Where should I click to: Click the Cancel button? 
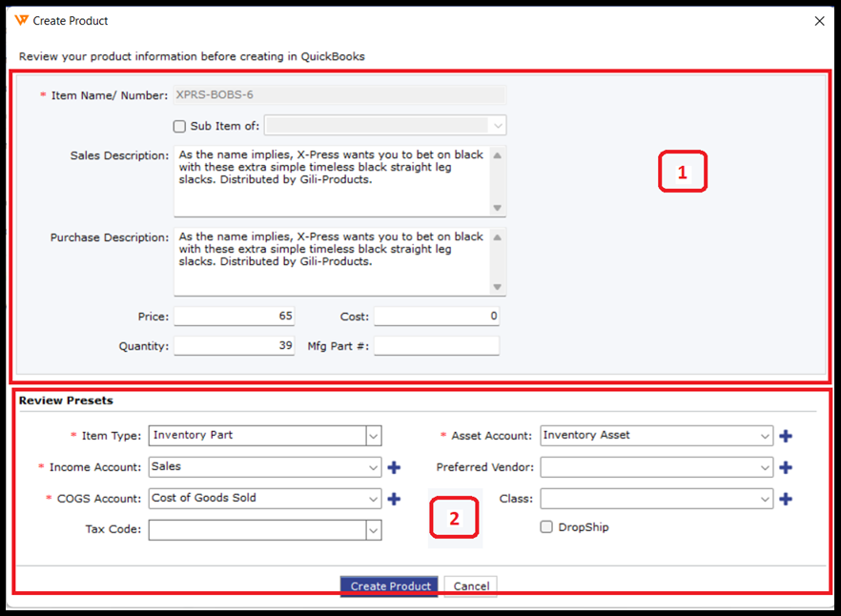(471, 585)
